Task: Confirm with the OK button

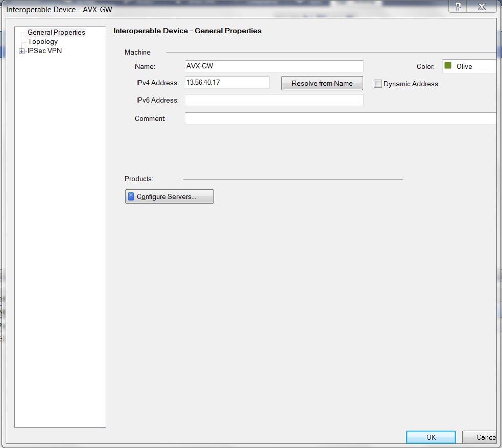Action: click(431, 437)
